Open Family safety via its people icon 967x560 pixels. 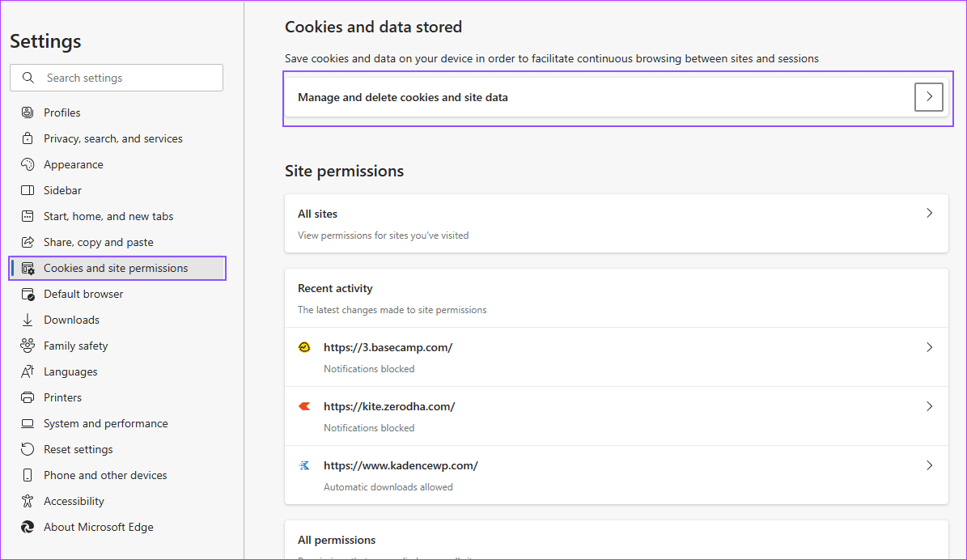27,346
